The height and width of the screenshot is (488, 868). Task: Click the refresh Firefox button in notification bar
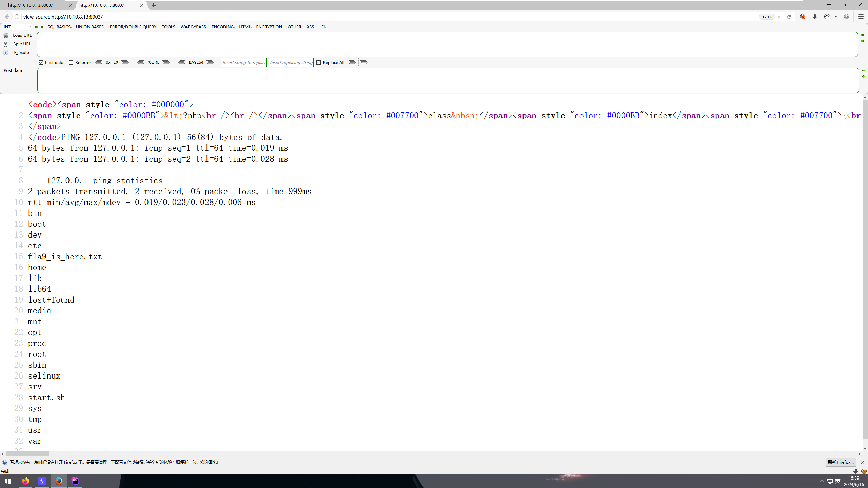[x=841, y=462]
